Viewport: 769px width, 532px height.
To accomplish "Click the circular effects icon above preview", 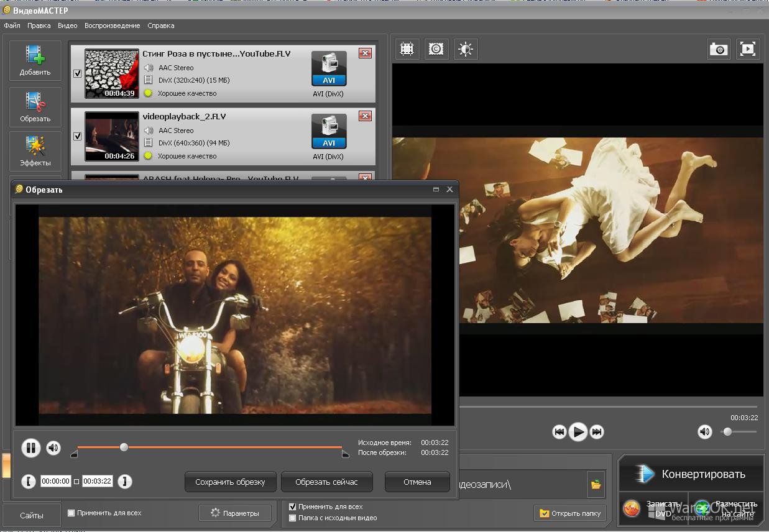I will [436, 49].
